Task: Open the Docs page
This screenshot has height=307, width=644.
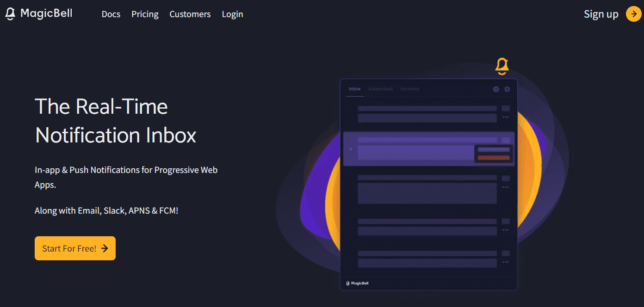Action: click(x=111, y=14)
